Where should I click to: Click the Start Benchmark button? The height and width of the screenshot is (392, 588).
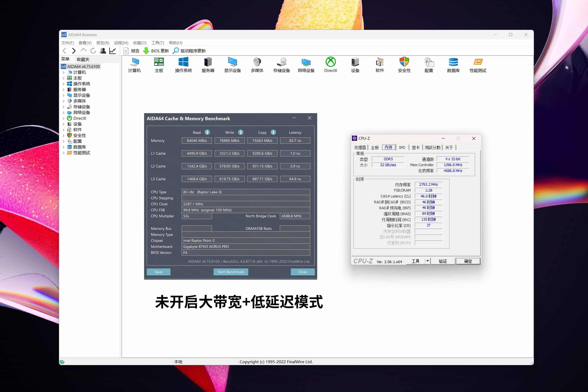(230, 272)
